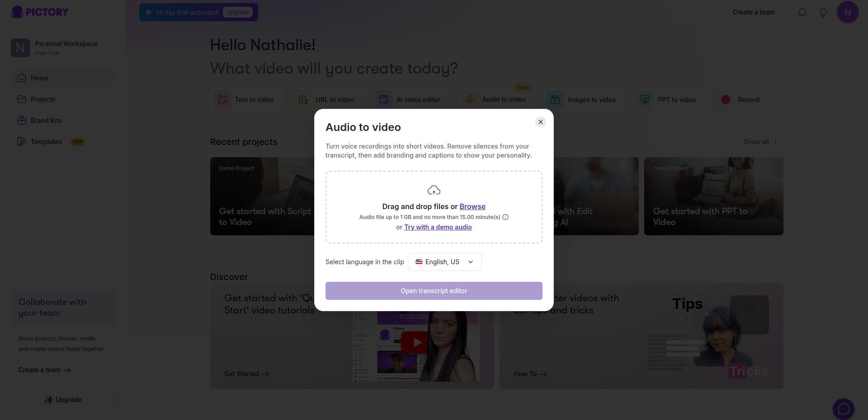Click the Pictory logo
The width and height of the screenshot is (868, 420).
(40, 12)
